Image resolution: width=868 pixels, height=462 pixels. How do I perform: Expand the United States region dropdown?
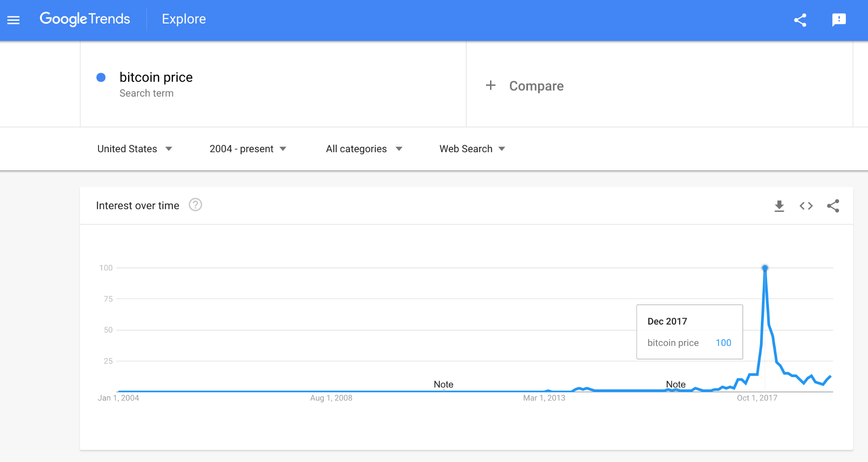tap(135, 149)
